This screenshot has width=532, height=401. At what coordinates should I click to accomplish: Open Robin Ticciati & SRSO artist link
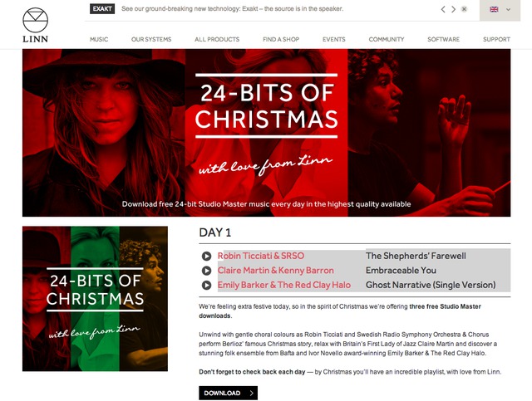(261, 256)
